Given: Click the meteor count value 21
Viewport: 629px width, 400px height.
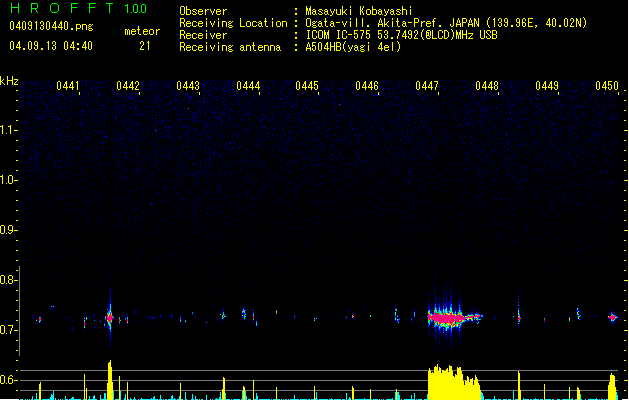Looking at the screenshot, I should [x=145, y=46].
